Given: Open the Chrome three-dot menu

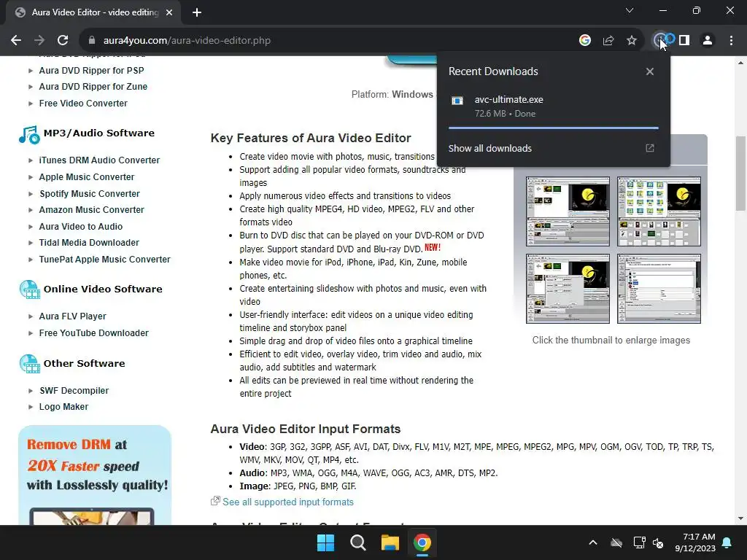Looking at the screenshot, I should point(731,41).
